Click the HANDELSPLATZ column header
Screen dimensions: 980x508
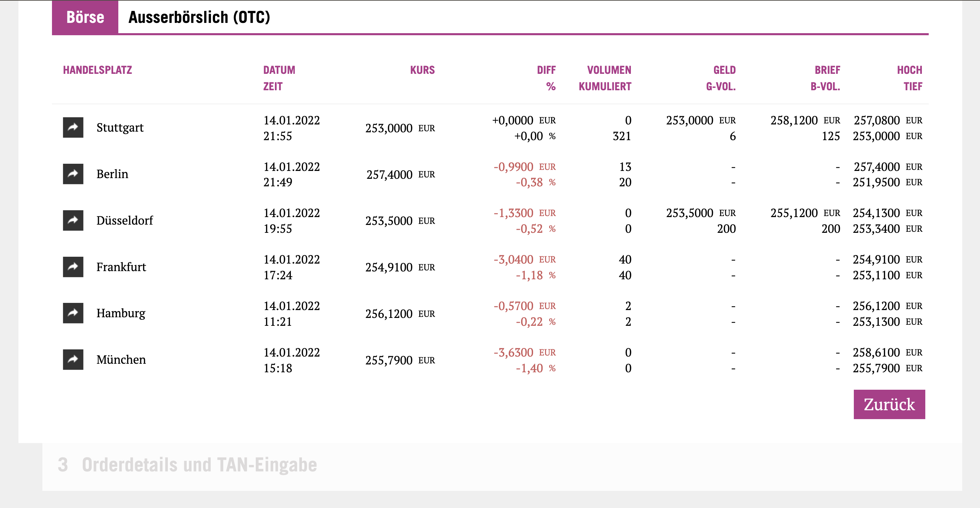click(x=97, y=70)
